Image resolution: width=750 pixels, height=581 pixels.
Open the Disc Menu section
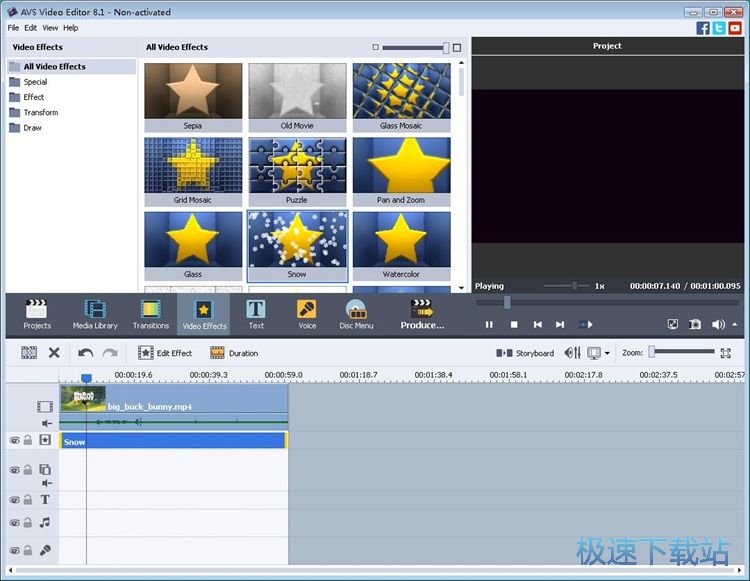point(356,314)
